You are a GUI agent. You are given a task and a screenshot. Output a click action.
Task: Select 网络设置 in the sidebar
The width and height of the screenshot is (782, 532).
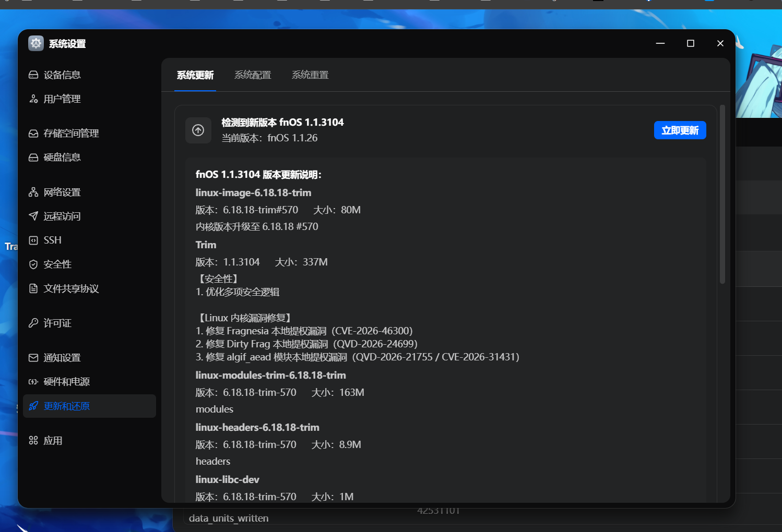pyautogui.click(x=90, y=192)
